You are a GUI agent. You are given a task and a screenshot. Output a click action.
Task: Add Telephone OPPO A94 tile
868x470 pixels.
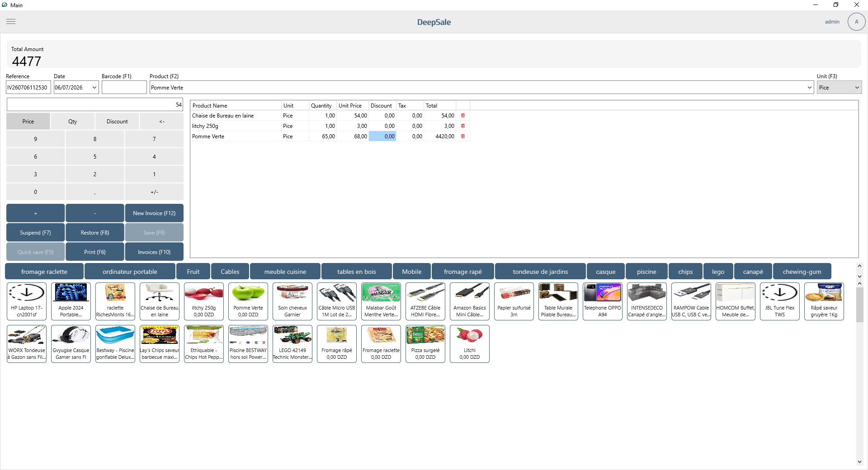point(603,301)
